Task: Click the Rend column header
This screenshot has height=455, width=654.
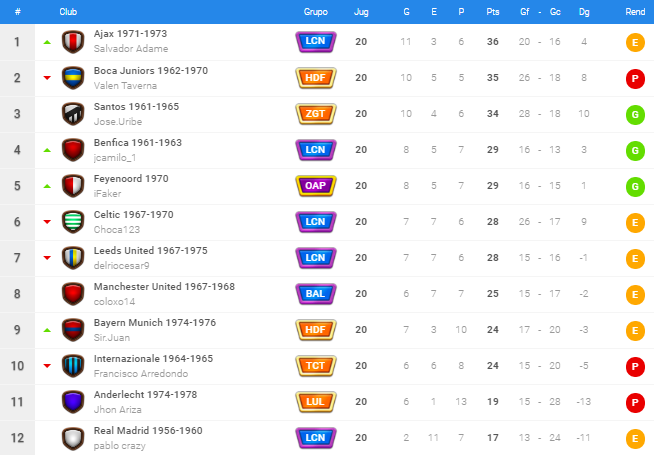Action: pyautogui.click(x=635, y=12)
